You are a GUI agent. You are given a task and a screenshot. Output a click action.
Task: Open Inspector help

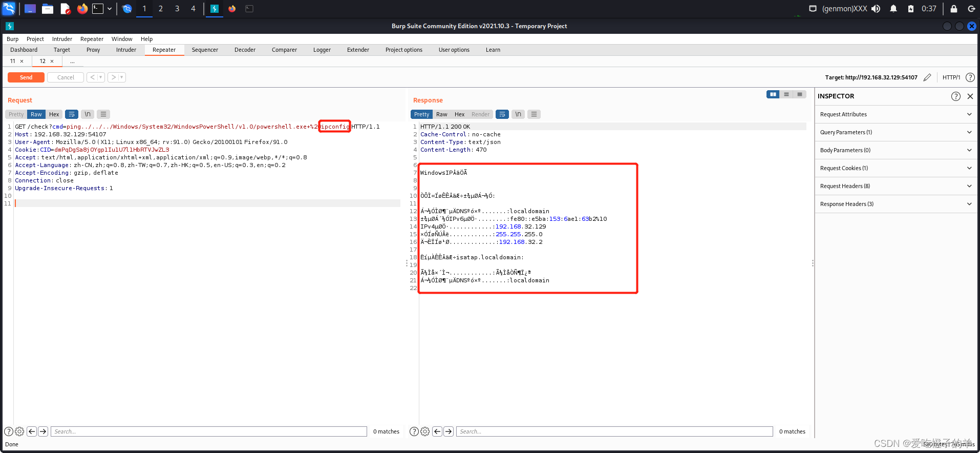[x=956, y=96]
